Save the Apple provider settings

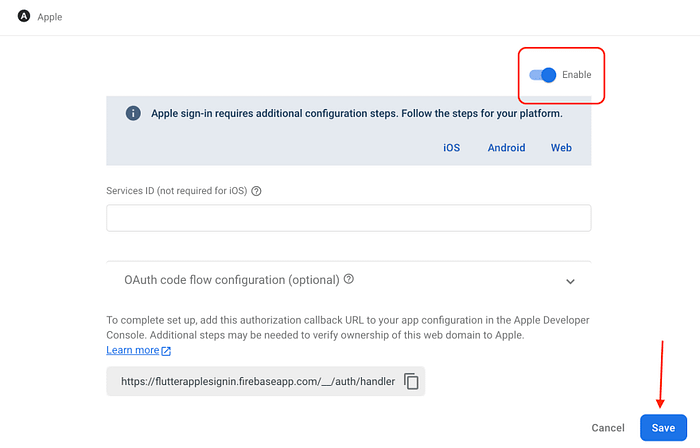[663, 428]
